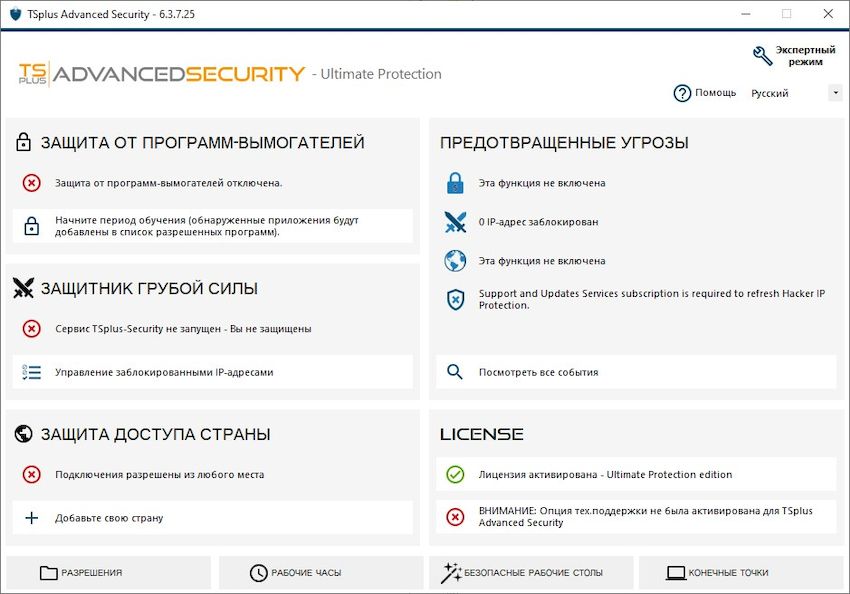Click red X beside support warning

point(455,516)
